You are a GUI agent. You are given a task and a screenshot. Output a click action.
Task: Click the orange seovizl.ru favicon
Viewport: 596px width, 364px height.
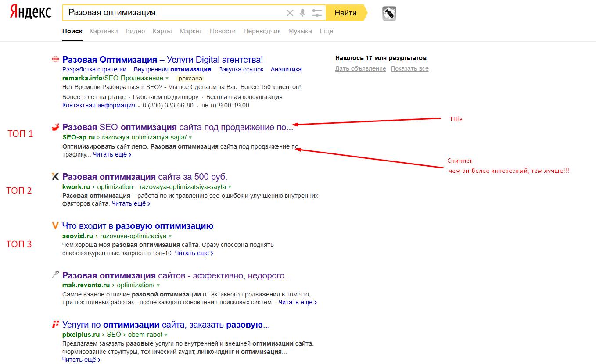pos(55,226)
